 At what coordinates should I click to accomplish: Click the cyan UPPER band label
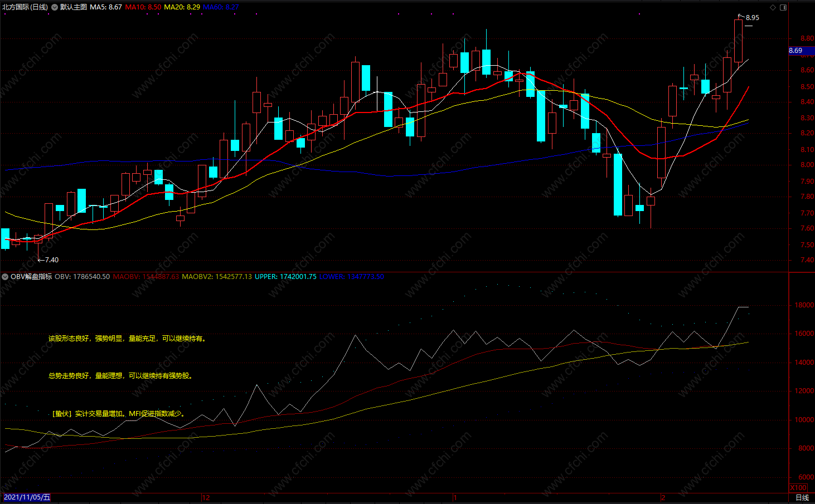285,277
